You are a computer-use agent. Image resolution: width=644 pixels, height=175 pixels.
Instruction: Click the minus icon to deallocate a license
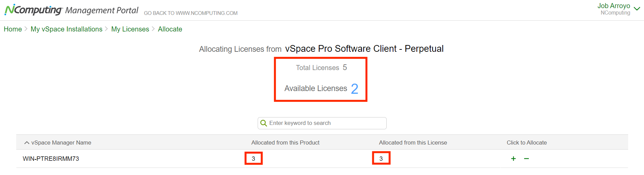click(x=526, y=158)
